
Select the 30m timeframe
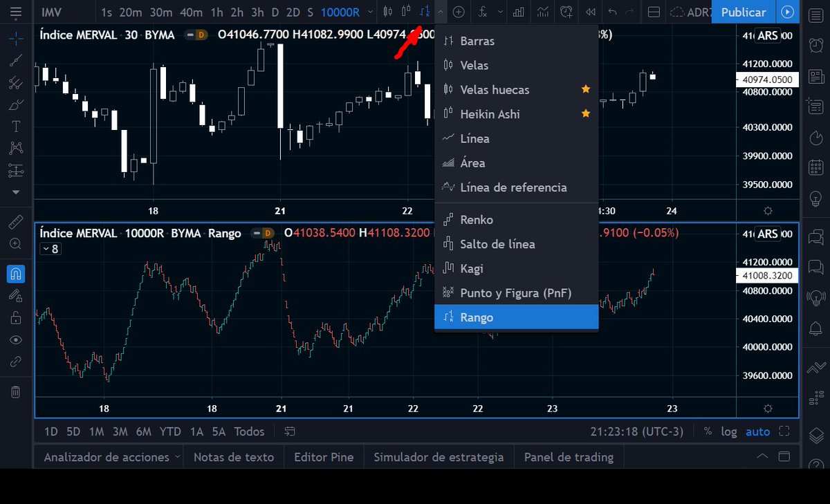tap(161, 12)
